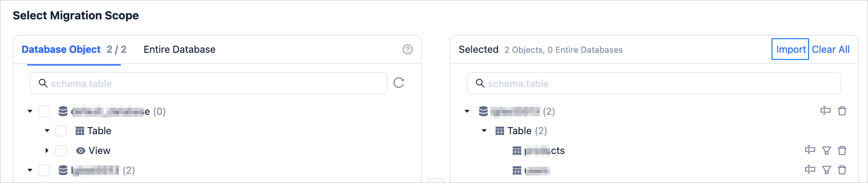Image resolution: width=868 pixels, height=183 pixels.
Task: Collapse the Table node in left tree
Action: (x=47, y=131)
